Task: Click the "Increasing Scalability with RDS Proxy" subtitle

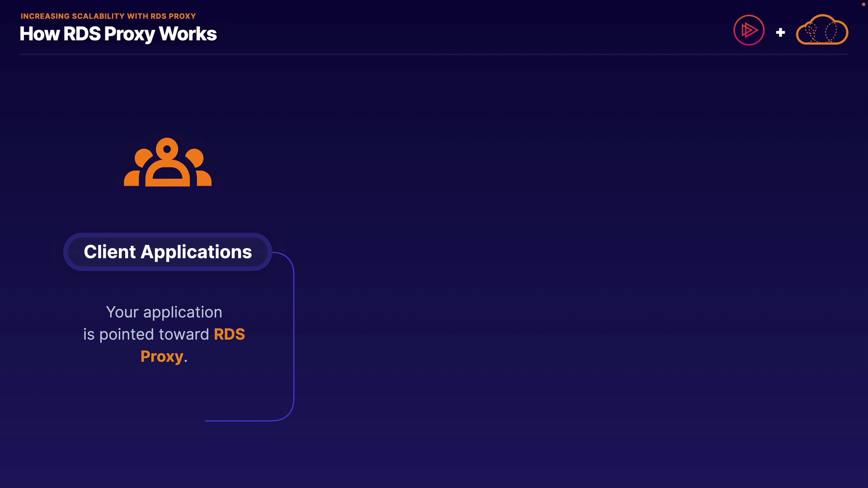Action: (108, 16)
